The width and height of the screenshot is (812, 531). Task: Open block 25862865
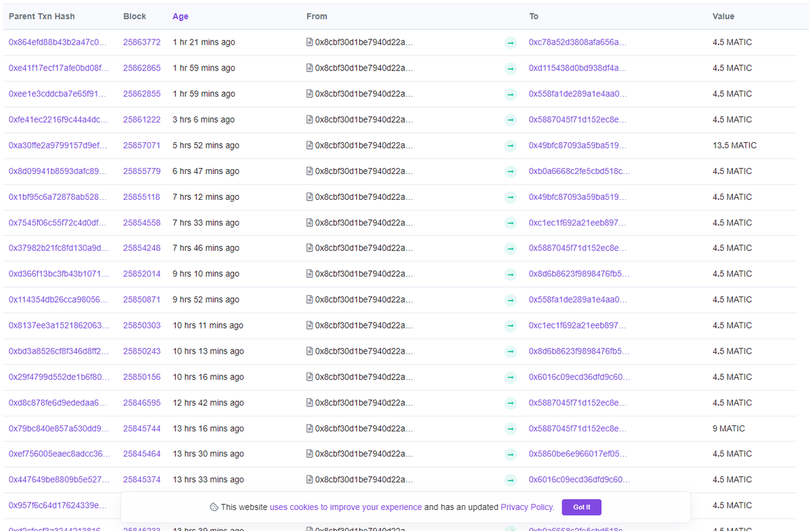tap(142, 68)
